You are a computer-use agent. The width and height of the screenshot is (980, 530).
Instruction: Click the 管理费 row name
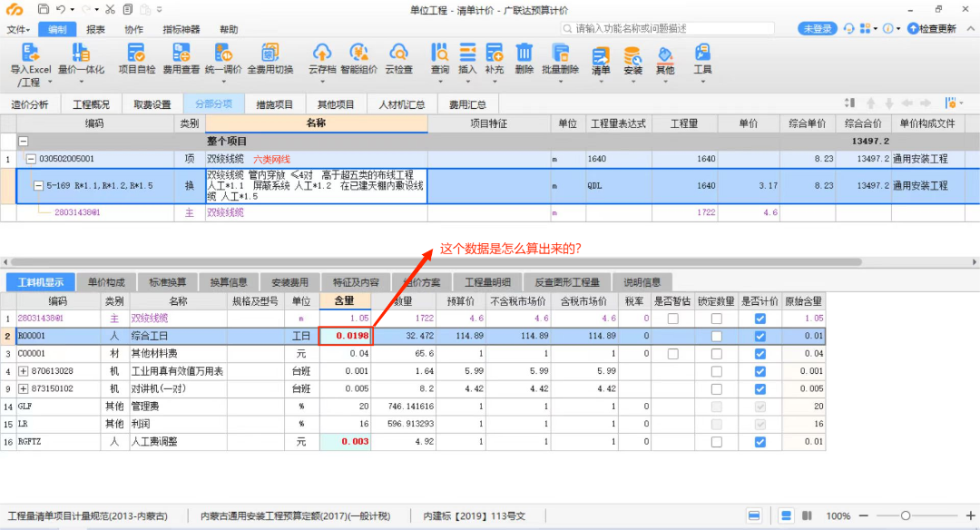click(x=145, y=407)
